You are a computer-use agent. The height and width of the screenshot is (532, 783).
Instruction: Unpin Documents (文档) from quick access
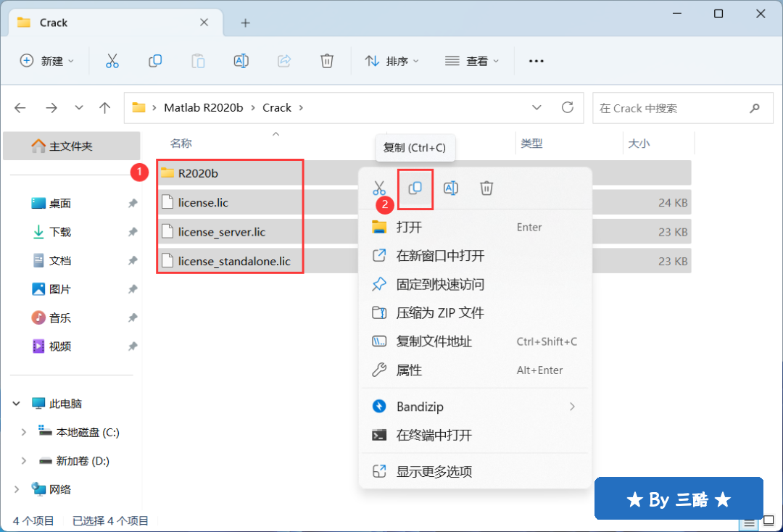[133, 260]
